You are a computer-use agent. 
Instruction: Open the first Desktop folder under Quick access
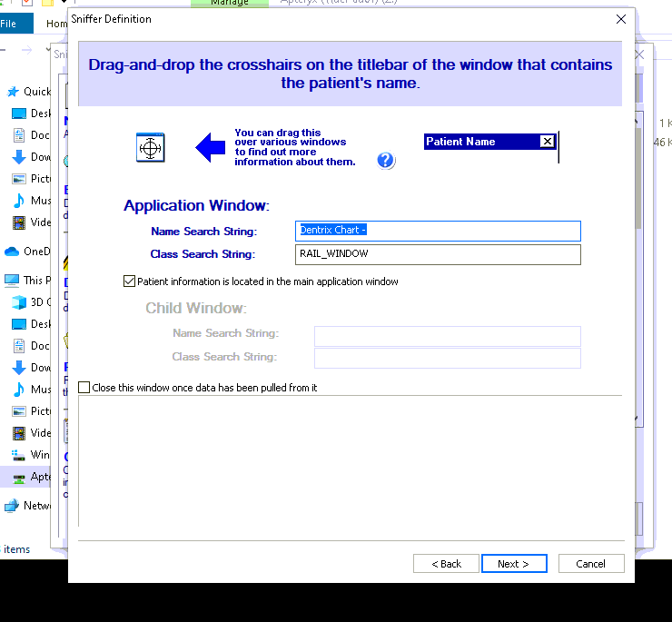[31, 114]
